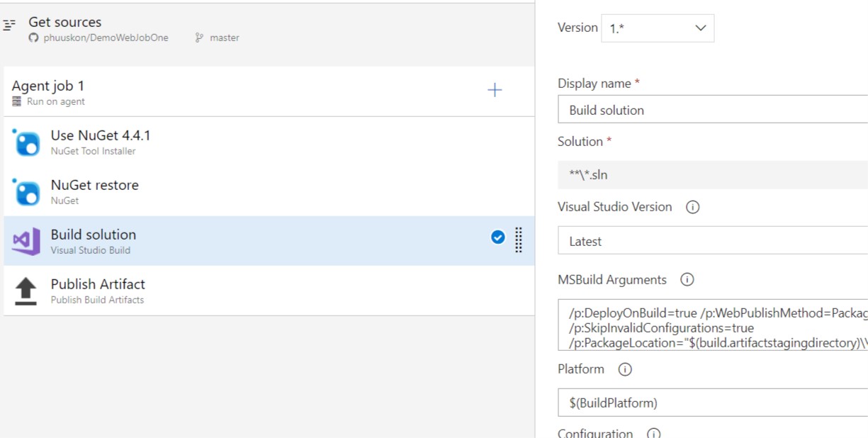Select the Use NuGet 4.4.1 task
The height and width of the screenshot is (438, 868).
coord(269,142)
